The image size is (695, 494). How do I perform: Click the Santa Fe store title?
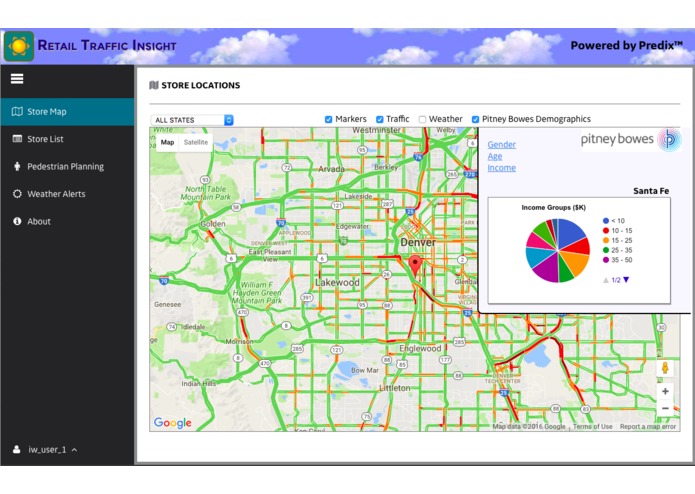click(651, 191)
